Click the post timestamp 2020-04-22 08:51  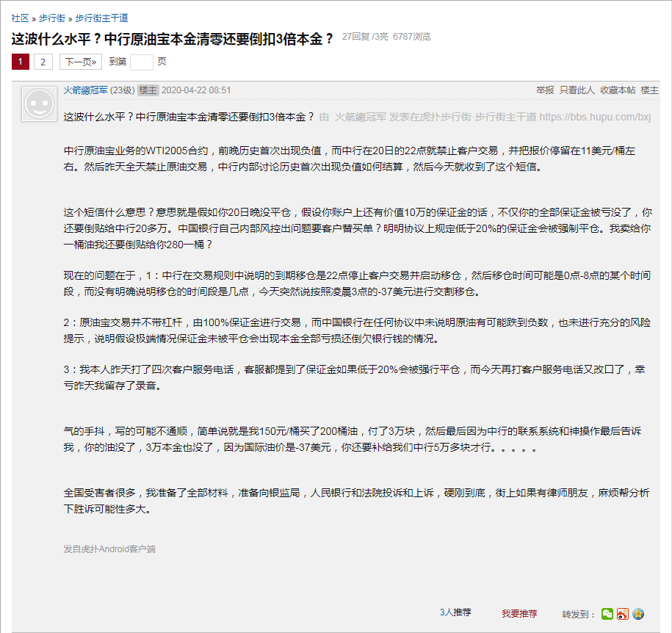(196, 90)
